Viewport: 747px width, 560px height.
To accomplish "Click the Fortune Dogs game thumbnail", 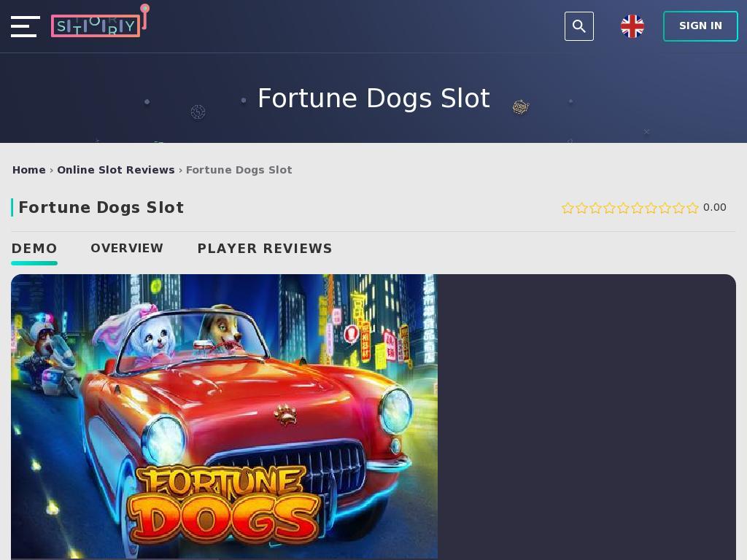I will point(225,416).
